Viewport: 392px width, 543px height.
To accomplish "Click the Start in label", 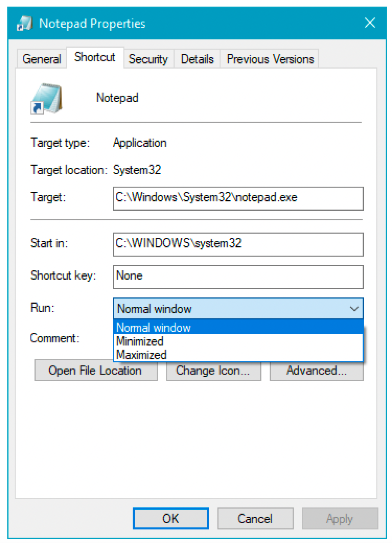I will [49, 243].
